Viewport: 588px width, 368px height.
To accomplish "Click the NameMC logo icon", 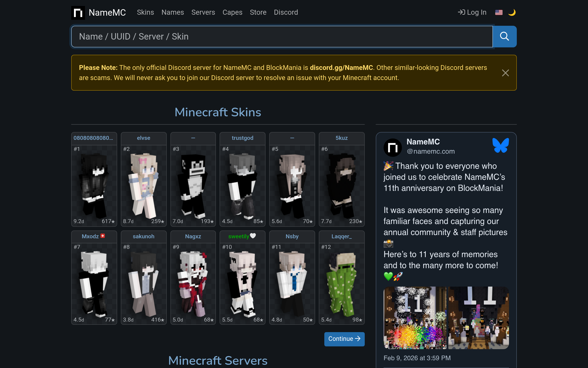I will (78, 13).
